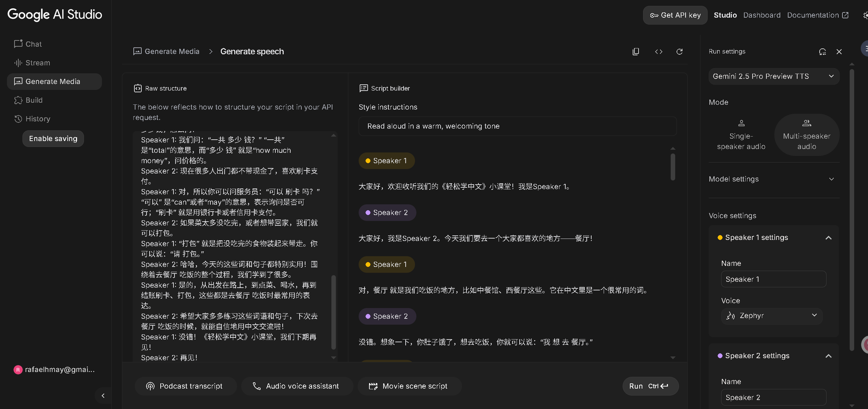Click raw structure scroll up arrow
Viewport: 868px width, 409px height.
[x=333, y=136]
